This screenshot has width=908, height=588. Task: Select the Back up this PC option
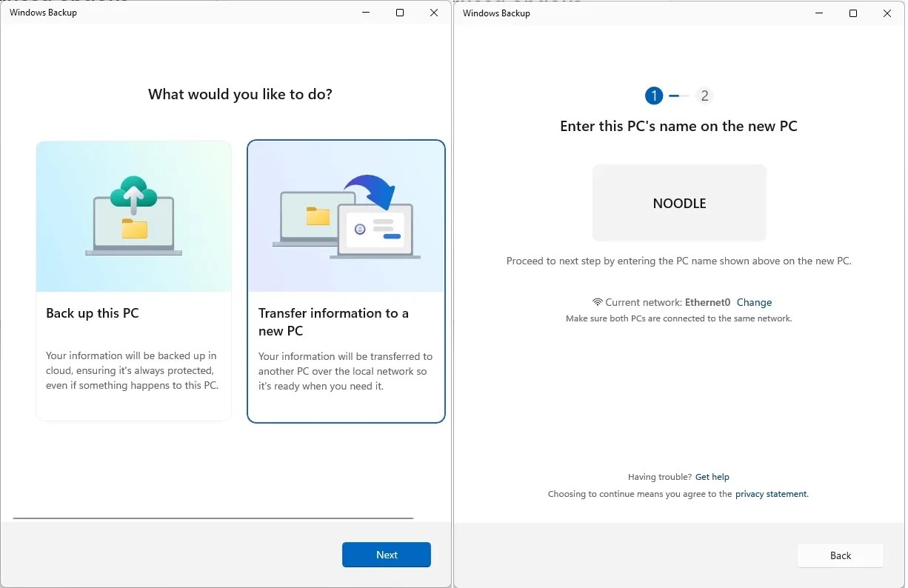133,281
